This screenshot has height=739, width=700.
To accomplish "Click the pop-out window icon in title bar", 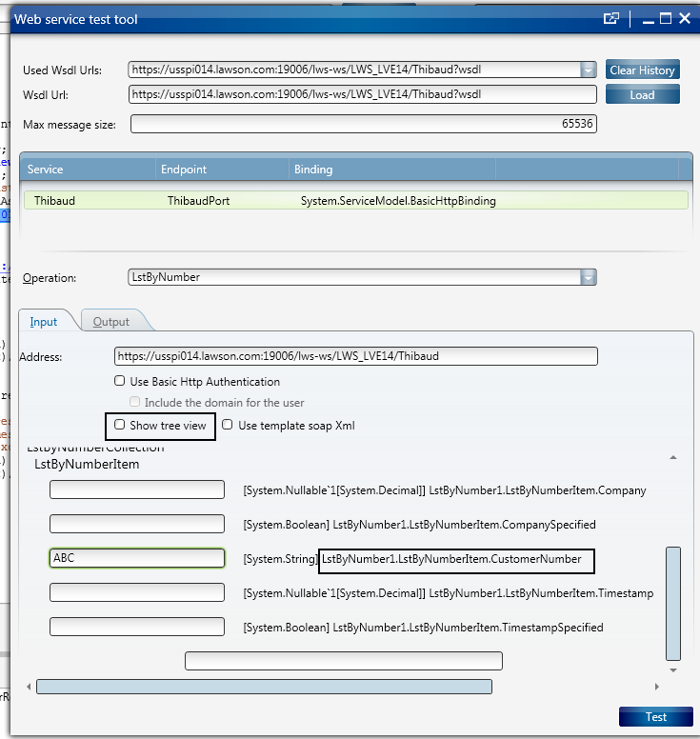I will point(611,18).
